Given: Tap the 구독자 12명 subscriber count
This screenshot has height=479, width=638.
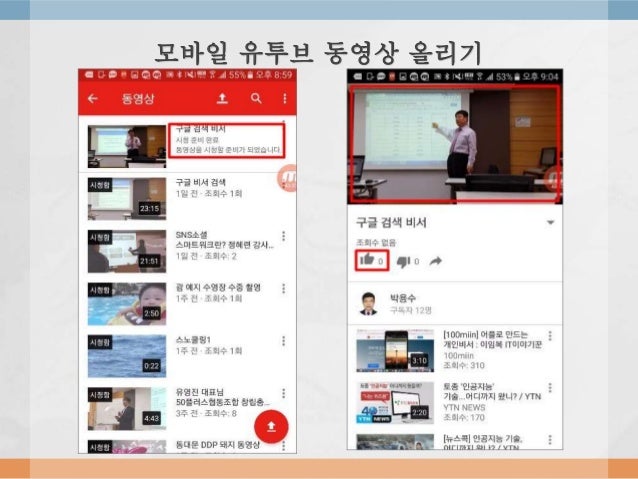Looking at the screenshot, I should point(411,311).
